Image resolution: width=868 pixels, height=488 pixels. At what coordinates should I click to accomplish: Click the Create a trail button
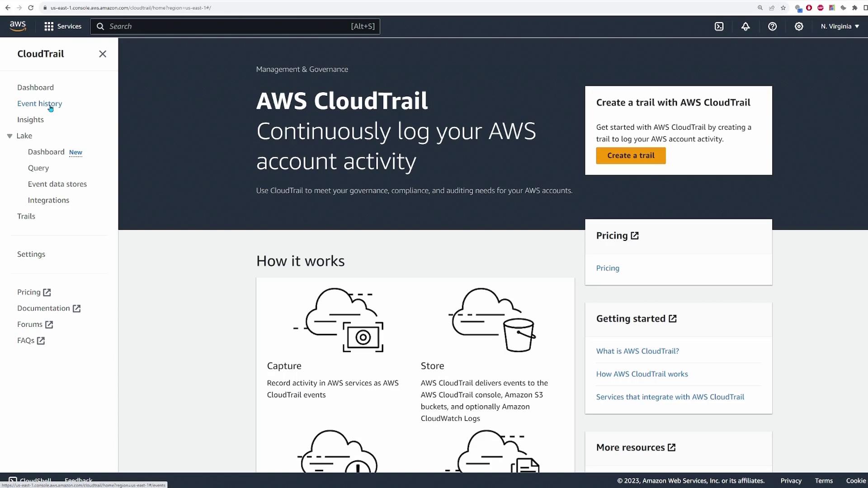631,155
